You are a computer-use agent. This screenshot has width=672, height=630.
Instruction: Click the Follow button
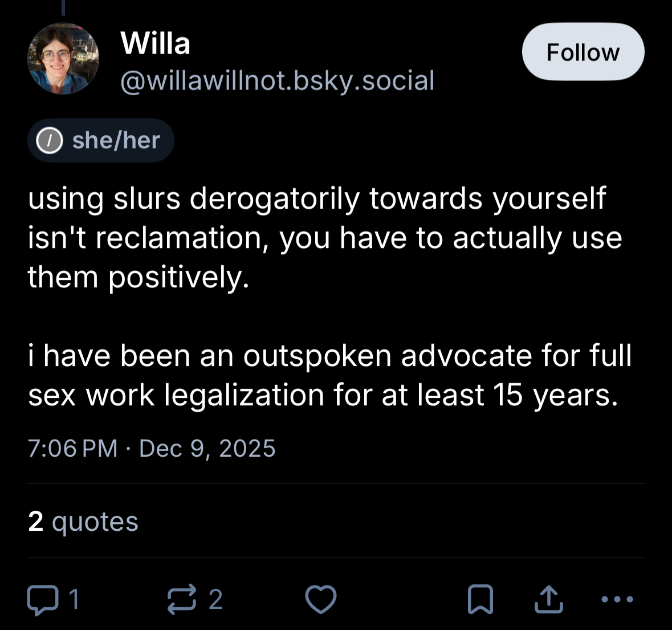tap(583, 52)
